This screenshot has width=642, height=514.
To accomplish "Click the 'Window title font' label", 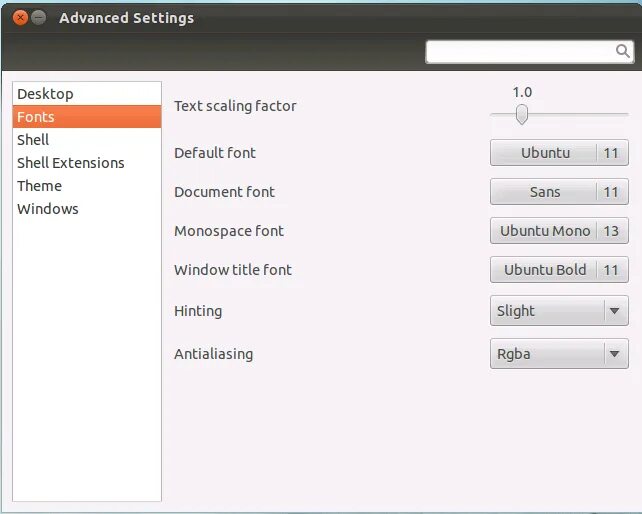I will click(x=233, y=269).
